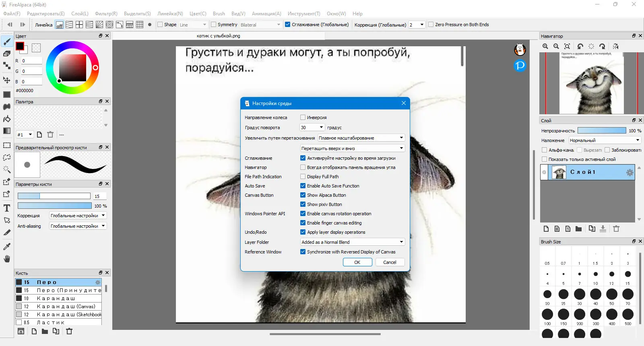The image size is (644, 346).
Task: Expand the Layer Folder 'Added as a Normal Blend' dropdown
Action: (x=352, y=242)
